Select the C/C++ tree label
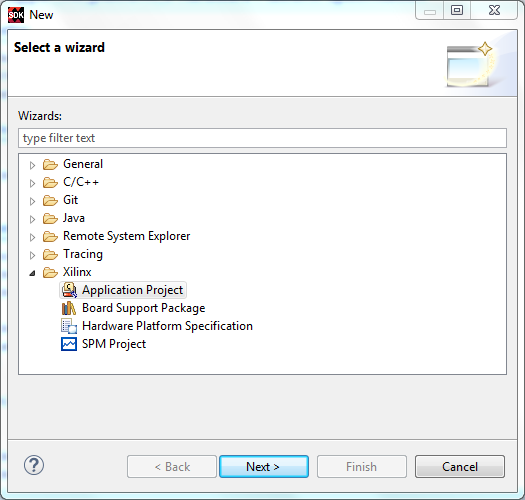This screenshot has width=525, height=500. pos(81,182)
